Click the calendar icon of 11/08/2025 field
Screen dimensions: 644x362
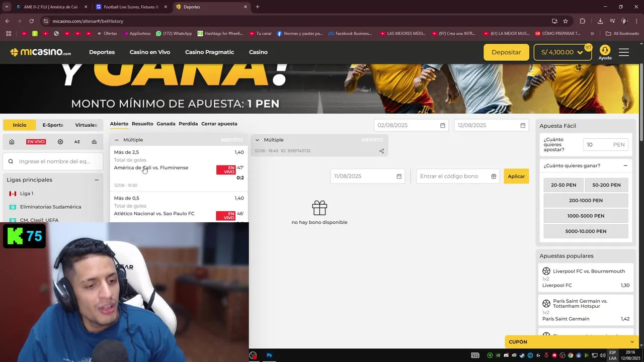(399, 176)
